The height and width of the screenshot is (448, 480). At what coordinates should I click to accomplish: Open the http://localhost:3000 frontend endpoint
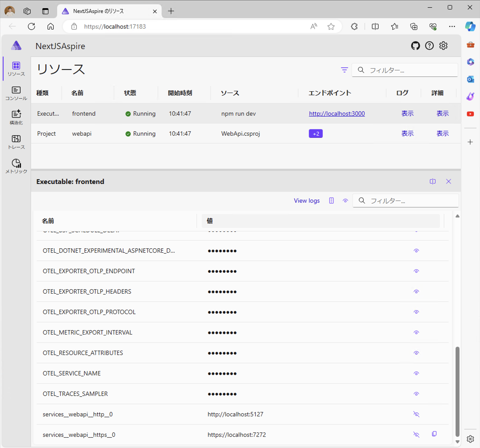[336, 113]
